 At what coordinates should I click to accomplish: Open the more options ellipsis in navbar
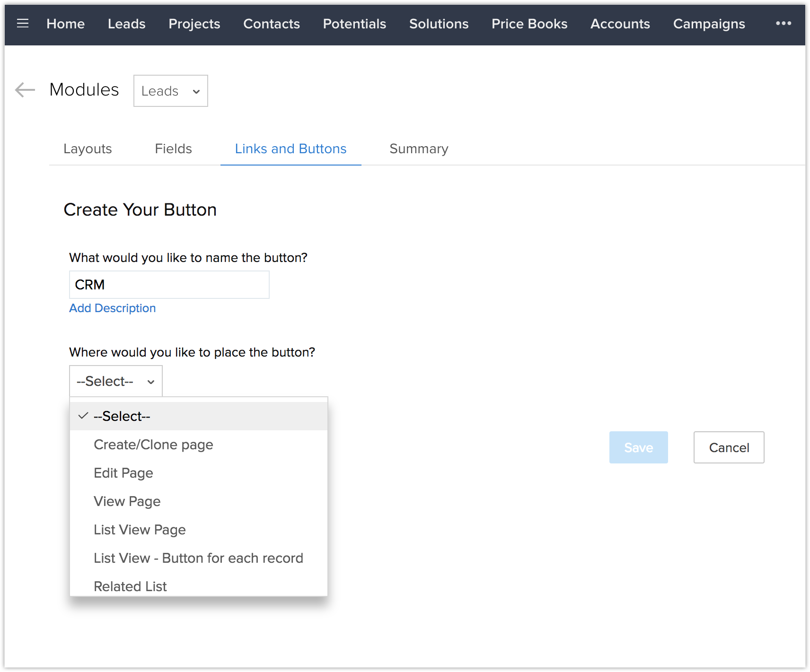[783, 24]
